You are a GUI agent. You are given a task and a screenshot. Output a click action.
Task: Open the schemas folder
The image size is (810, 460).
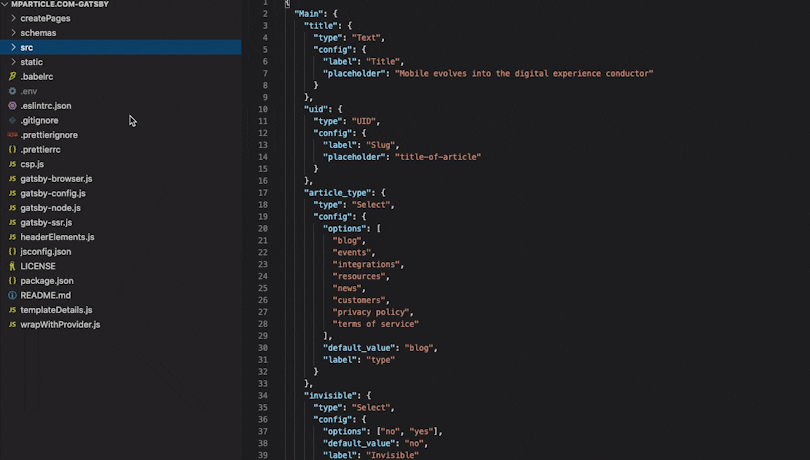(x=38, y=33)
